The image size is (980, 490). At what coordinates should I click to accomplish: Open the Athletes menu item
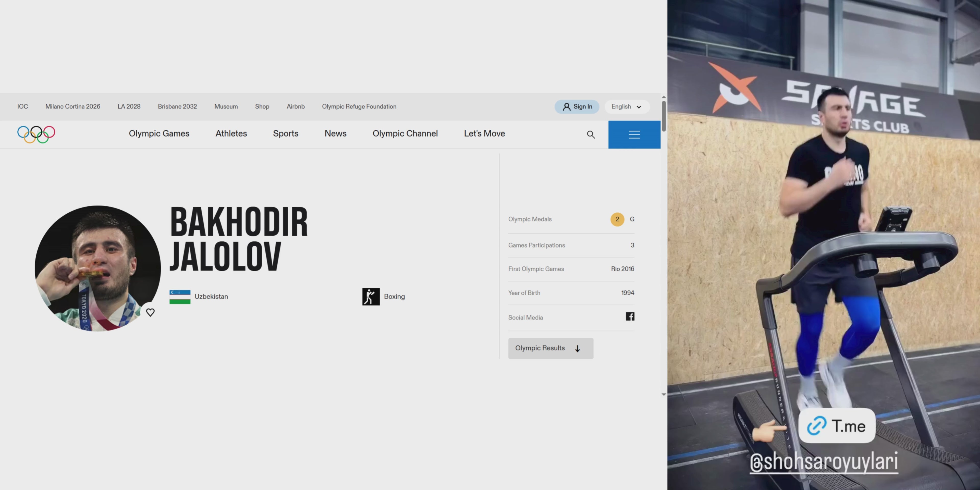coord(231,133)
